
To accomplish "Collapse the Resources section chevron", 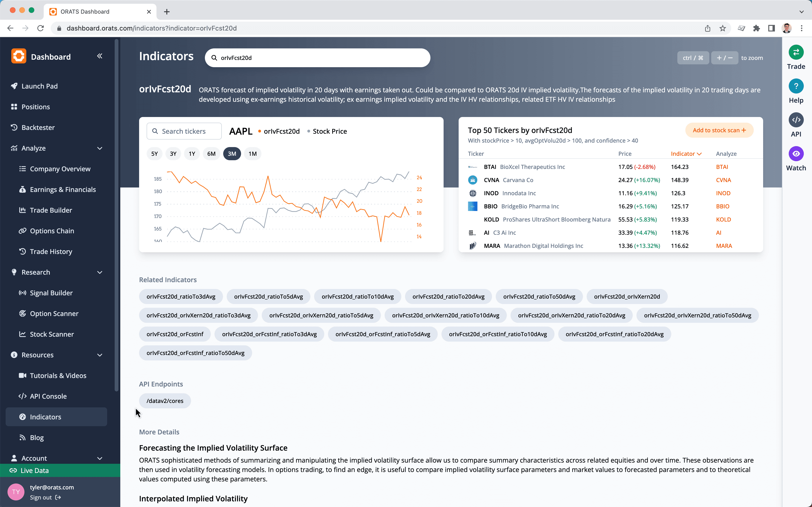I will (x=100, y=355).
